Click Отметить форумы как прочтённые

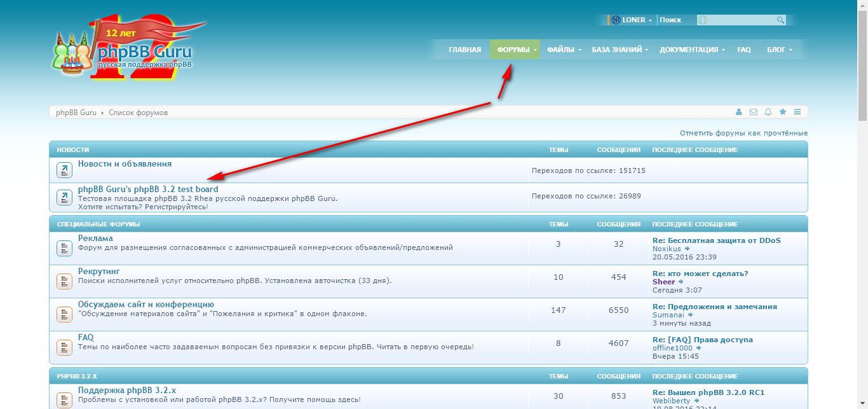743,133
